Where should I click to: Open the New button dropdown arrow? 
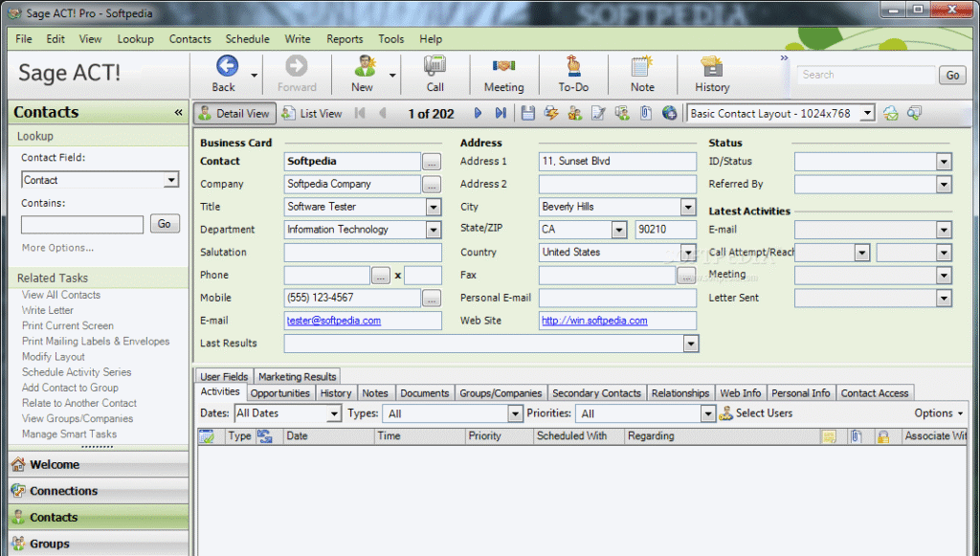pyautogui.click(x=392, y=75)
